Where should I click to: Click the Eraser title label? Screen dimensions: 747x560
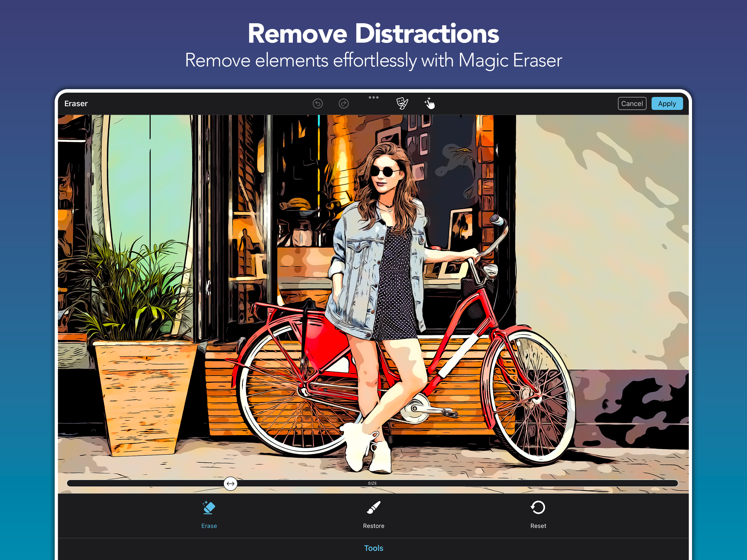pos(76,104)
